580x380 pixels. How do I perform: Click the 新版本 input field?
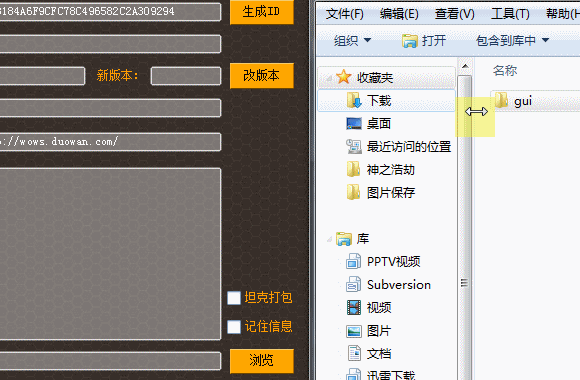186,76
